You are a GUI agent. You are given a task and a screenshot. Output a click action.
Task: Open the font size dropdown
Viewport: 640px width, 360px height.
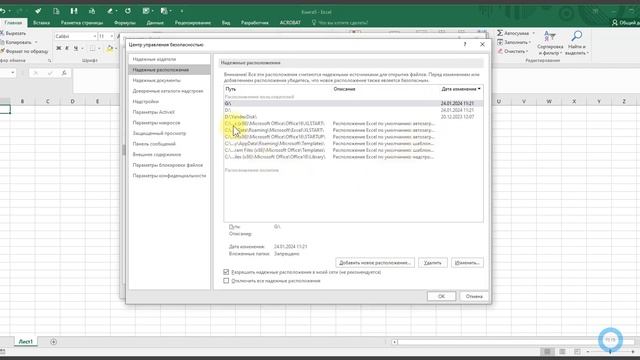111,36
